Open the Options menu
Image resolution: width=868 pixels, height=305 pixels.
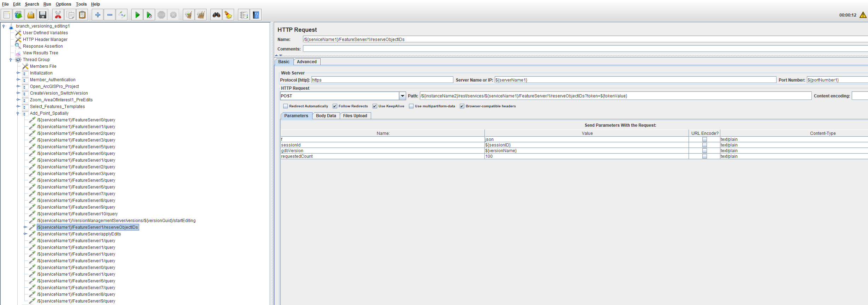point(64,4)
